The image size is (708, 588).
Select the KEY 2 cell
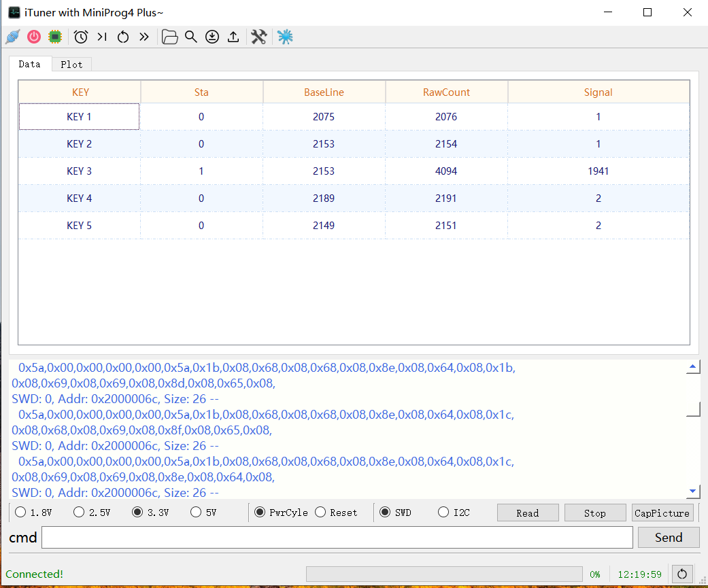tap(80, 144)
